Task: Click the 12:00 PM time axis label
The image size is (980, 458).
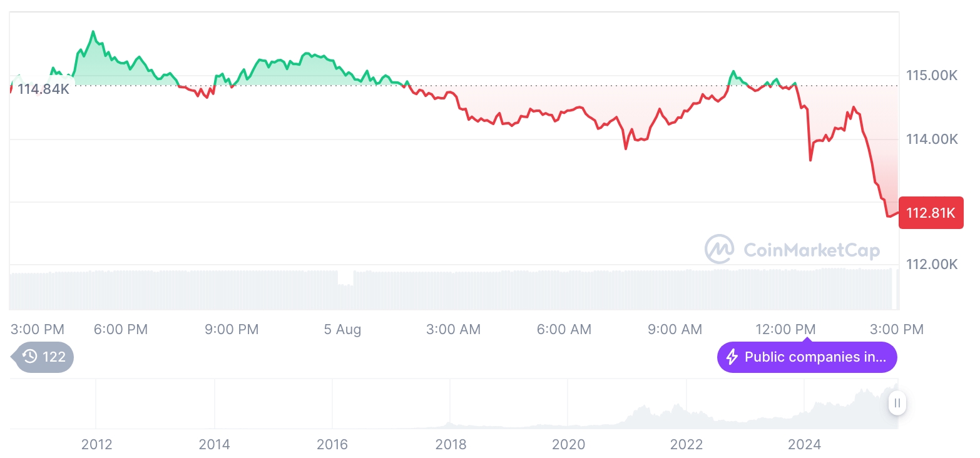Action: coord(785,329)
